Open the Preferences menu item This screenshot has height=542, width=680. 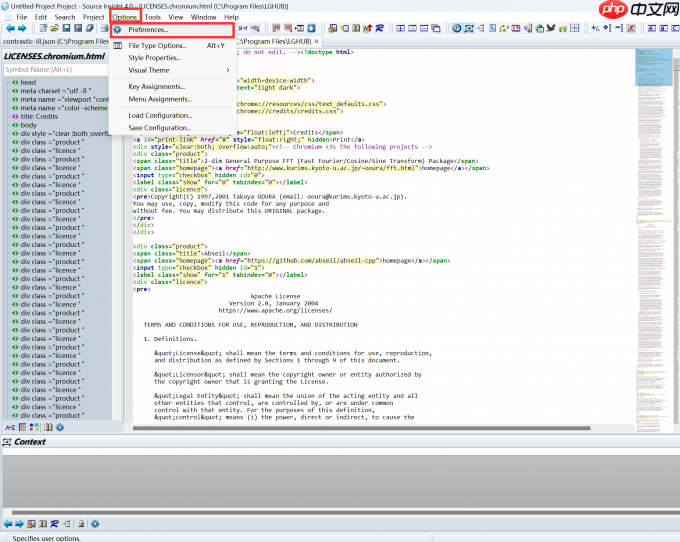click(x=148, y=30)
